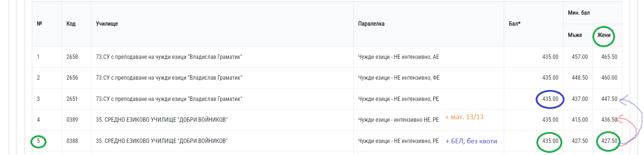644x155 pixels.
Task: Click the orange '+ мат. 13/13' annotation
Action: click(x=464, y=117)
